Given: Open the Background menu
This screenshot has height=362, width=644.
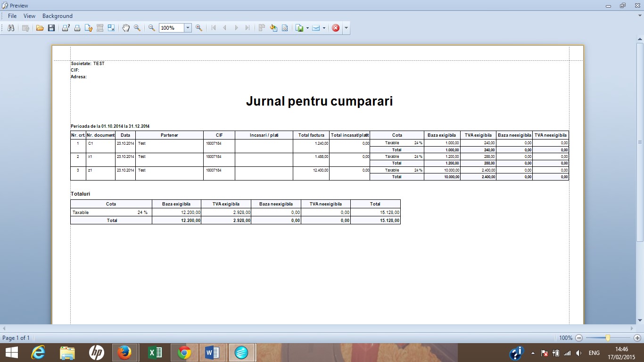Looking at the screenshot, I should (58, 16).
